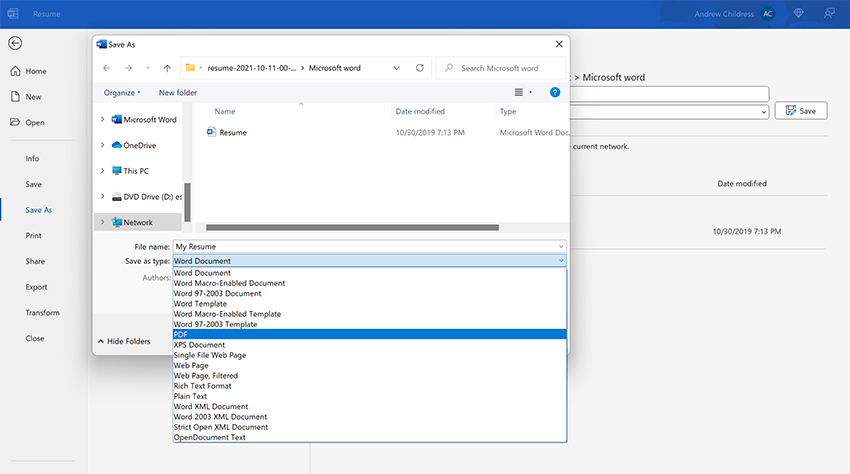Open the recent locations dropdown arrow
This screenshot has height=474, width=850.
[x=148, y=68]
